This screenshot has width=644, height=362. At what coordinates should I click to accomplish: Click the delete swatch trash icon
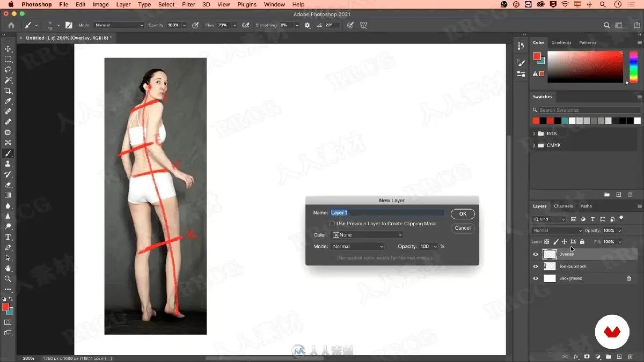pos(631,194)
